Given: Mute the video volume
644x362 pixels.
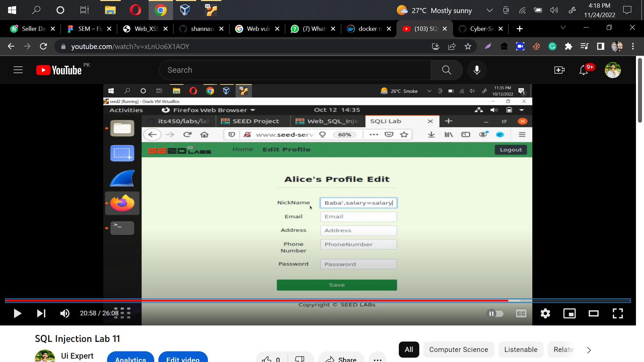Looking at the screenshot, I should [x=65, y=313].
